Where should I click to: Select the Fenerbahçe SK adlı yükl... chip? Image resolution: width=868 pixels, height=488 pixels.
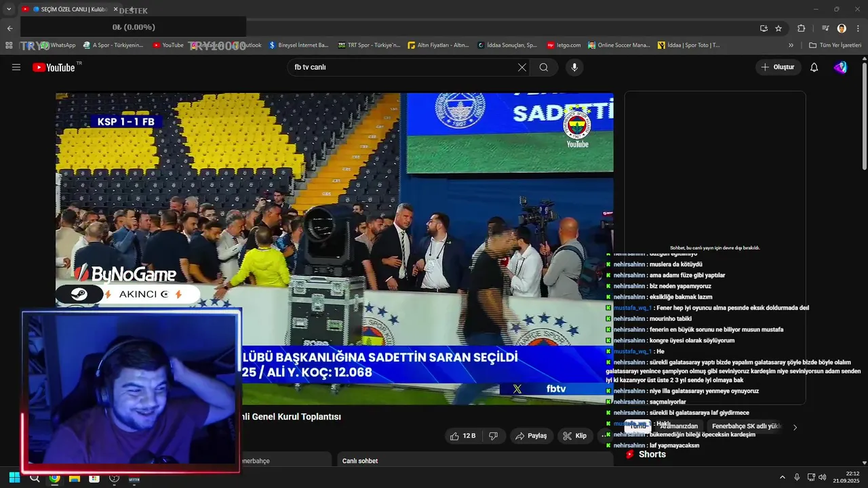(x=746, y=426)
